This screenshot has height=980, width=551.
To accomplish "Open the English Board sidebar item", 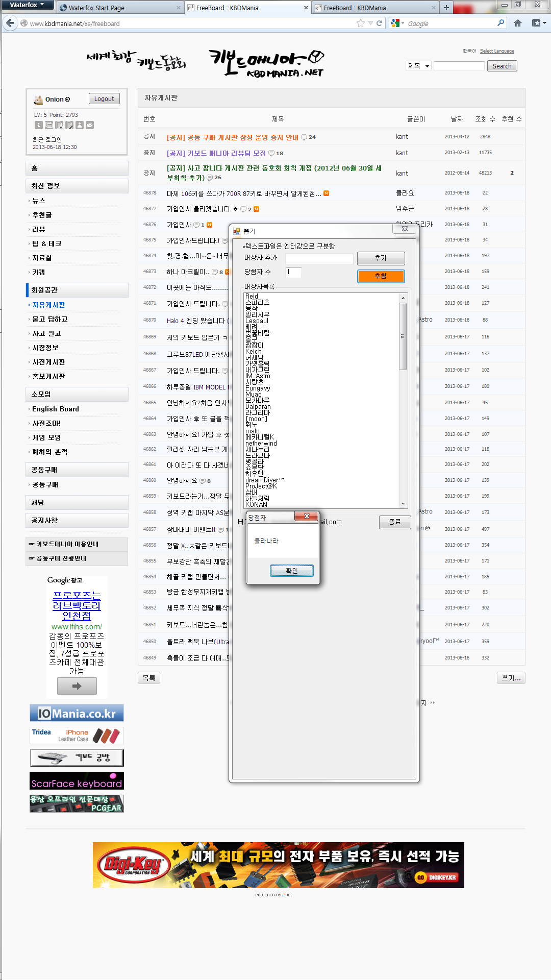I will (x=55, y=409).
